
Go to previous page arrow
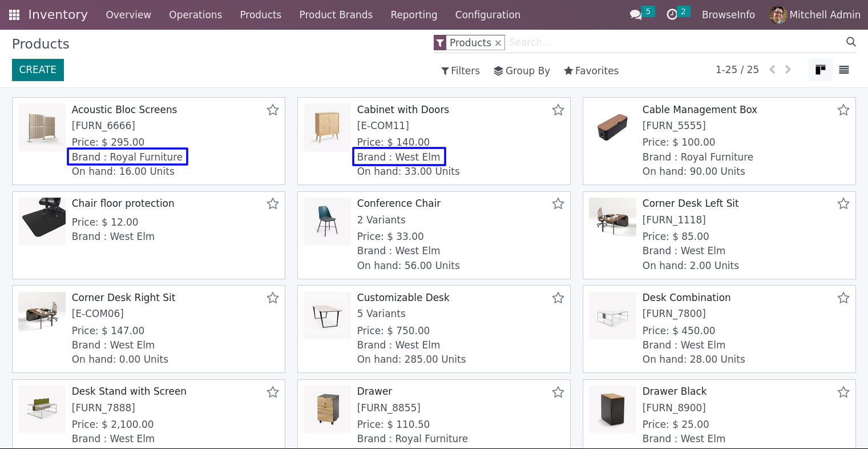click(772, 70)
